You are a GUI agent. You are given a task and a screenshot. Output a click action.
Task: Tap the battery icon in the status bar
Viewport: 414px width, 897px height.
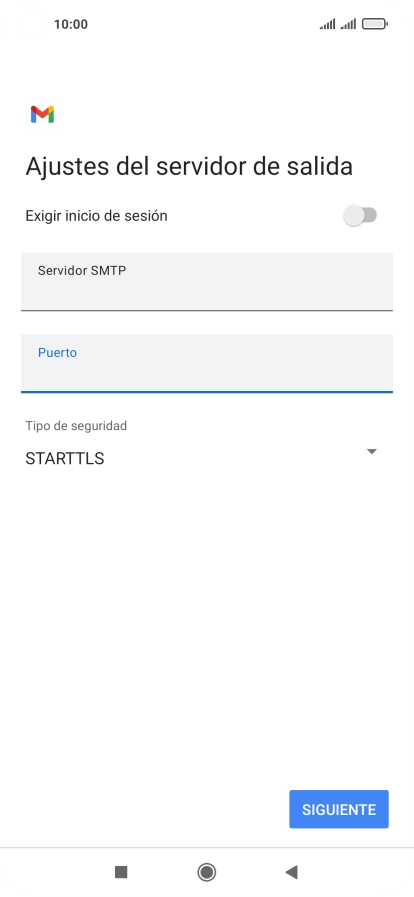[375, 24]
